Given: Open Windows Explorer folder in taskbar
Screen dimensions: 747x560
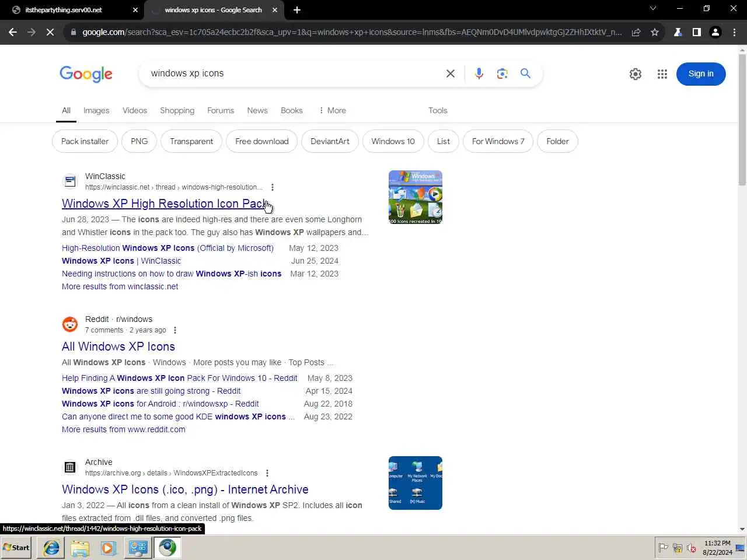Looking at the screenshot, I should (x=80, y=548).
